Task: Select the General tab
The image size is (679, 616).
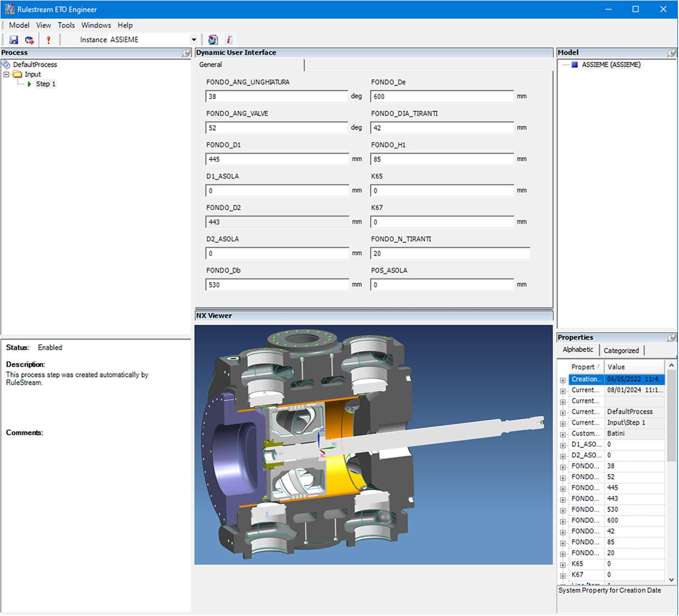Action: coord(250,65)
